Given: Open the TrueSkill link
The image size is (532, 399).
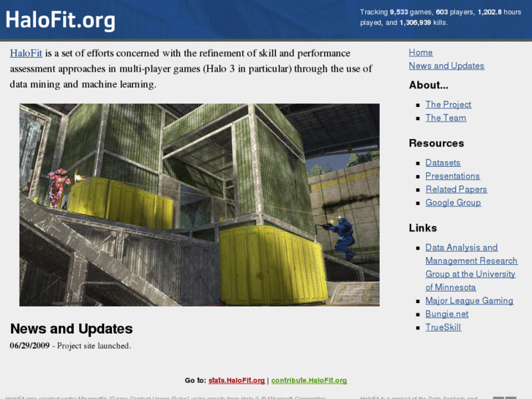Looking at the screenshot, I should click(443, 327).
